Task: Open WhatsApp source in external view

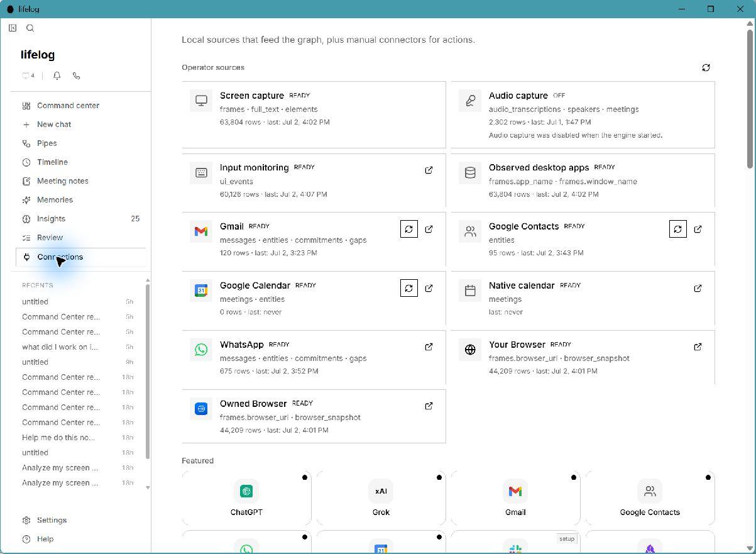Action: click(x=429, y=347)
